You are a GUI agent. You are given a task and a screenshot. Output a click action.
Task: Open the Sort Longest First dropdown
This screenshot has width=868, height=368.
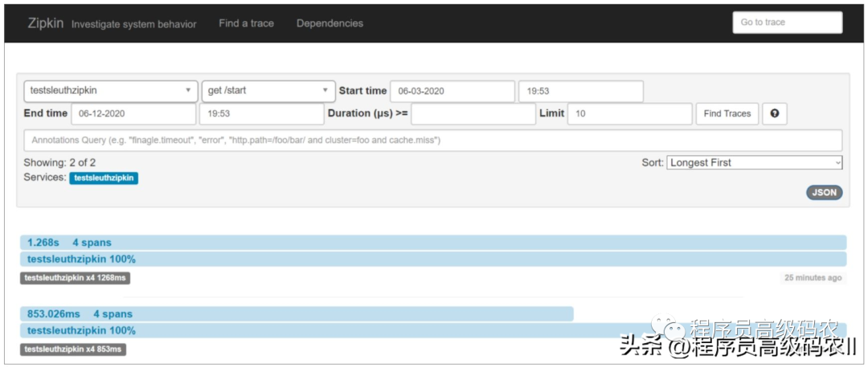click(755, 162)
